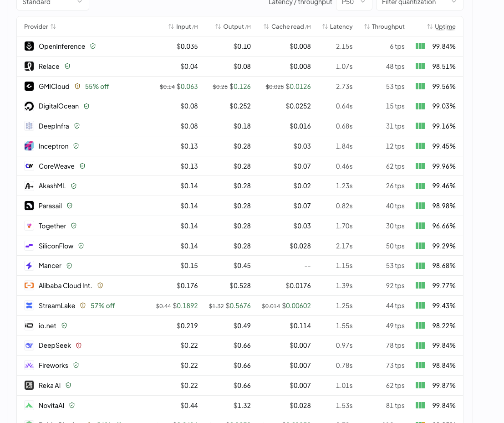Image resolution: width=504 pixels, height=423 pixels.
Task: Click the 99.96% uptime value for CoreWeave
Action: point(443,166)
